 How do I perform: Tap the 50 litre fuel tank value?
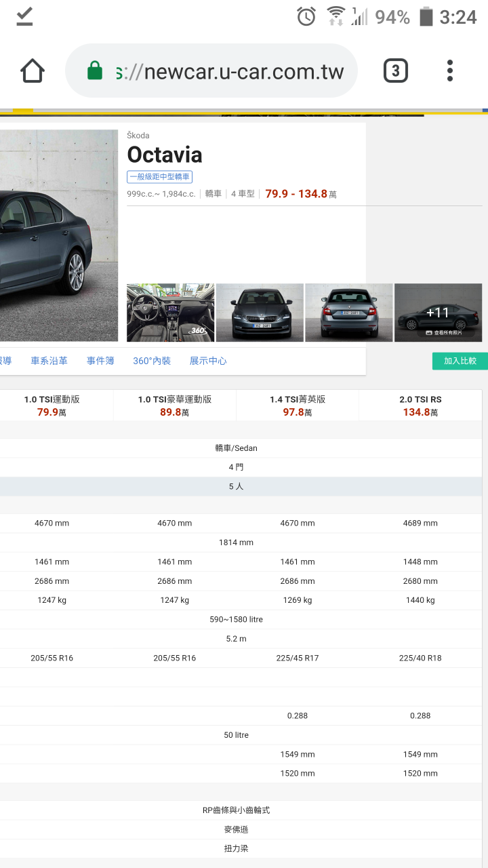coord(237,735)
